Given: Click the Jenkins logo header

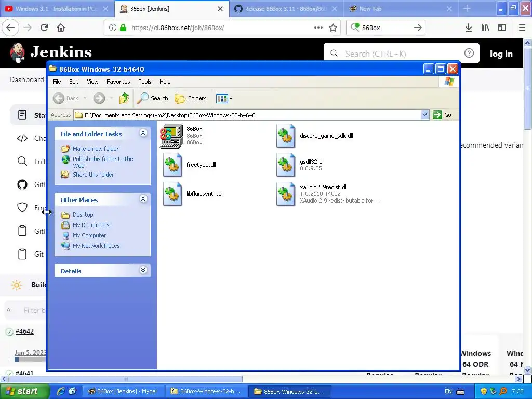Looking at the screenshot, I should click(x=51, y=52).
